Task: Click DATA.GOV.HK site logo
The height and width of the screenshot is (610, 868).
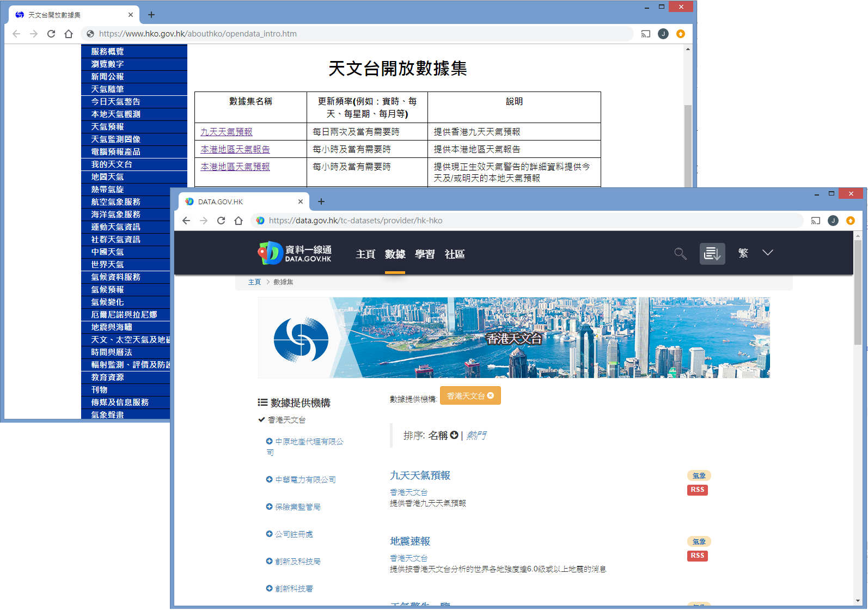Action: [295, 253]
